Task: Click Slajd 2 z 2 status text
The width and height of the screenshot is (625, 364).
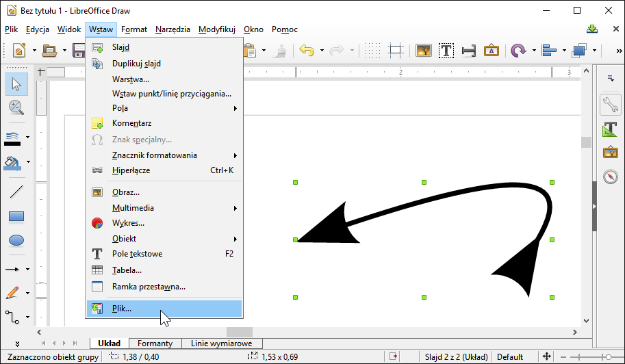Action: [x=457, y=357]
